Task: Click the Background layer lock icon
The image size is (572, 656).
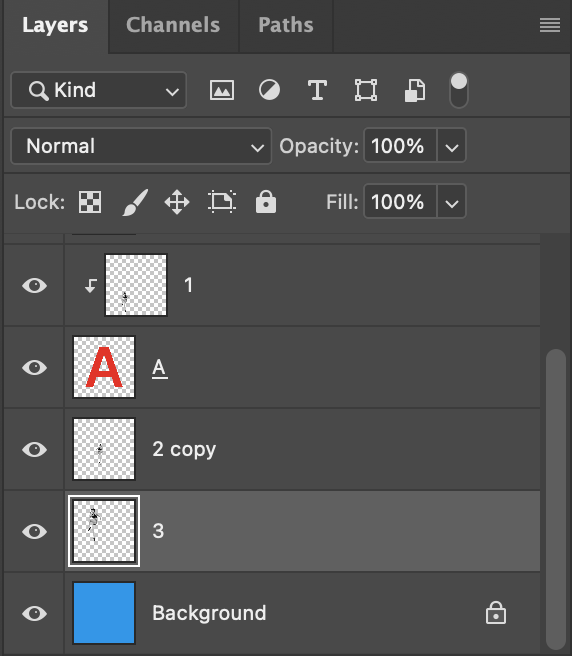Action: coord(496,613)
